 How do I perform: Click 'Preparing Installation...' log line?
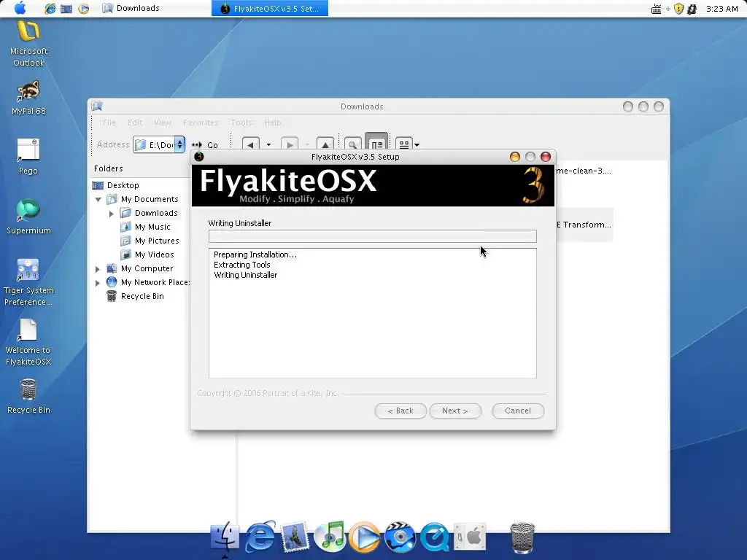click(x=255, y=254)
